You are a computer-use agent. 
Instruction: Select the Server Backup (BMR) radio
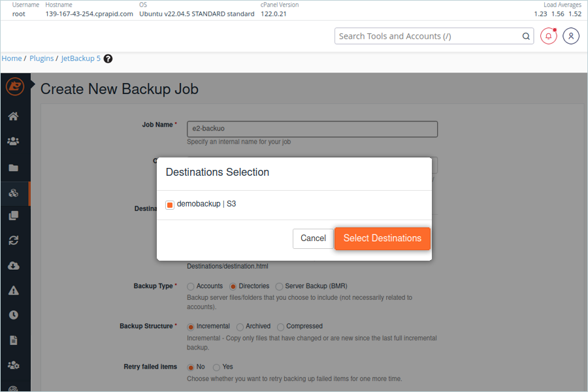[279, 287]
